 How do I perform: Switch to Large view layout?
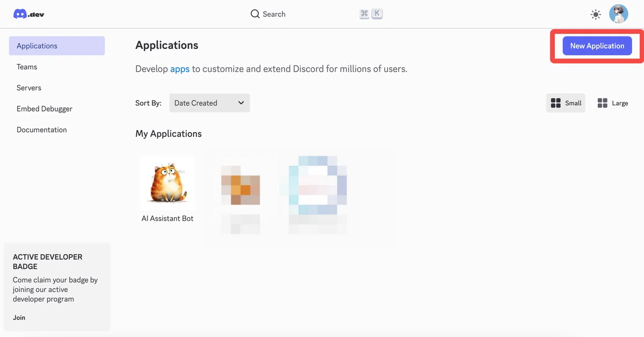tap(612, 103)
